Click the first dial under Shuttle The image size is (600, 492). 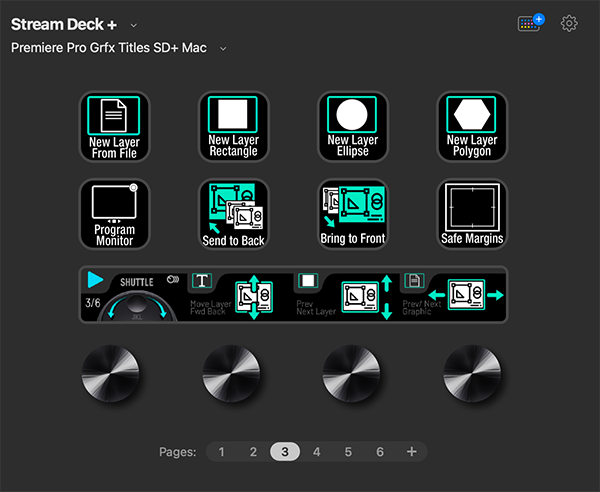(111, 373)
